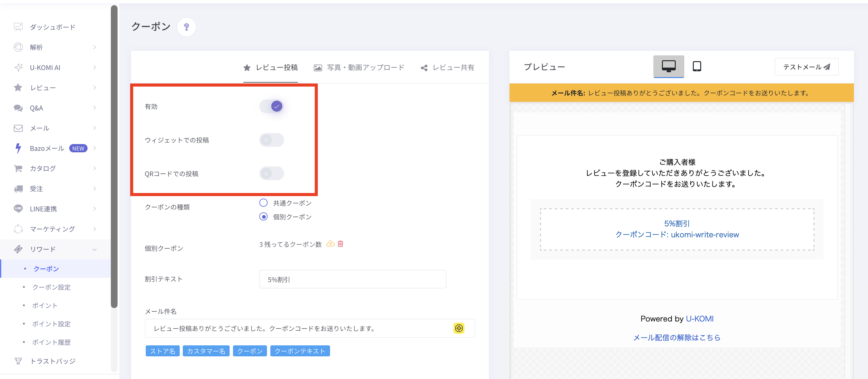
Task: Click the yellow target icon in subject field
Action: tap(459, 328)
